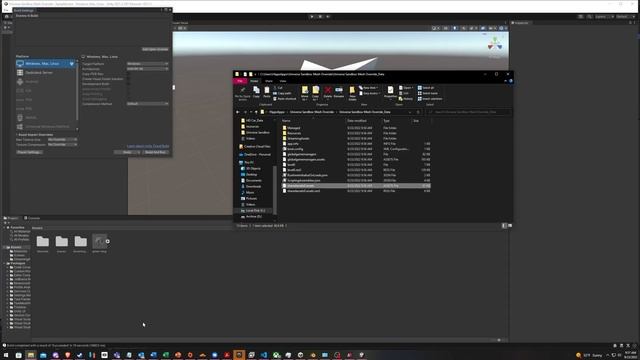Click Invert selection in Explorer ribbon
The image size is (640, 360).
pyautogui.click(x=430, y=98)
